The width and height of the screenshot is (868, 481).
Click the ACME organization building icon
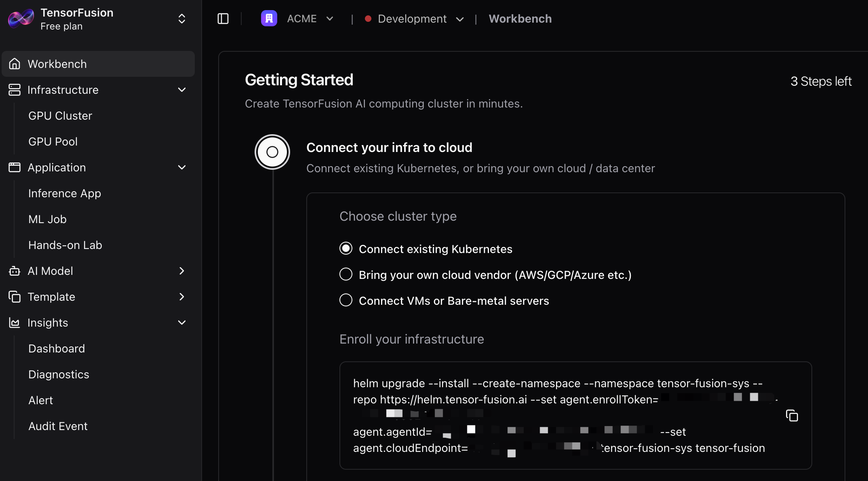pyautogui.click(x=269, y=19)
